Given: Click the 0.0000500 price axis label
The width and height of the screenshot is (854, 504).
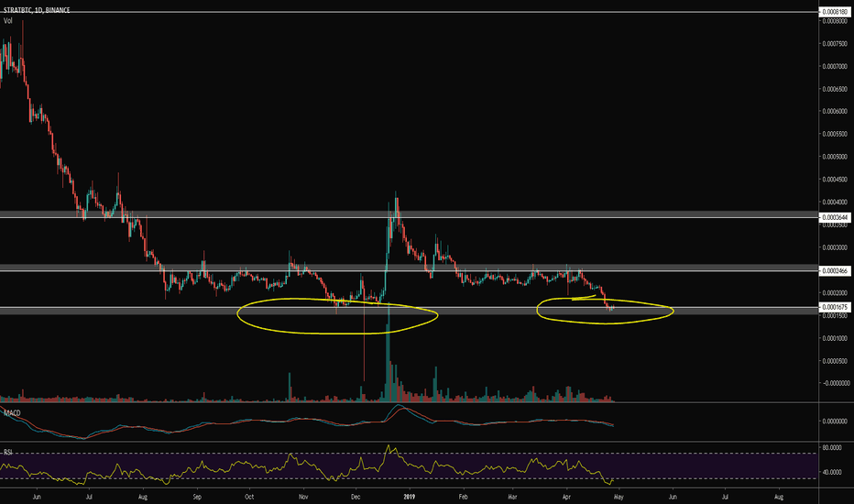Looking at the screenshot, I should pyautogui.click(x=835, y=361).
